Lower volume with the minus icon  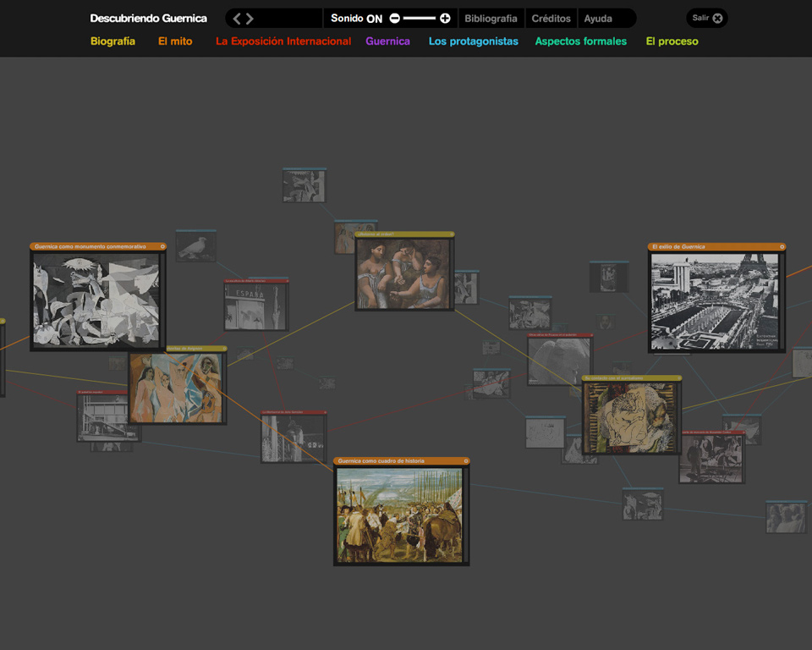(x=395, y=19)
